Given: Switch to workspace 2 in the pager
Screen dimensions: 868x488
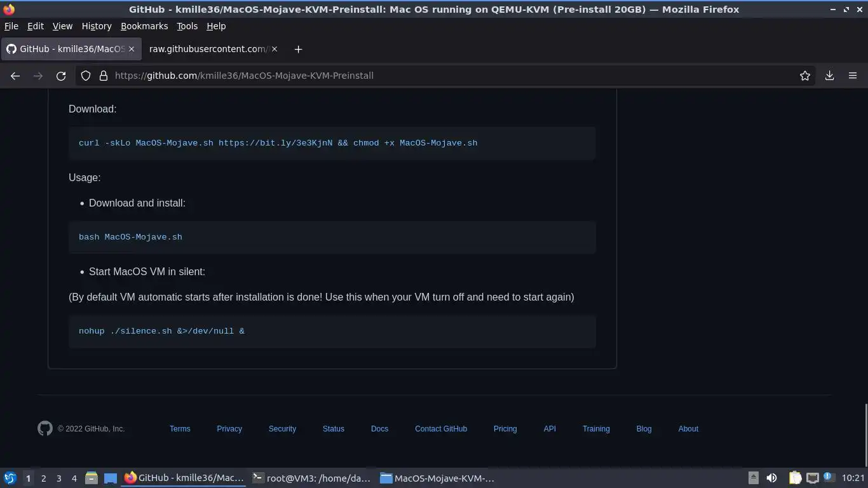Looking at the screenshot, I should [x=43, y=478].
